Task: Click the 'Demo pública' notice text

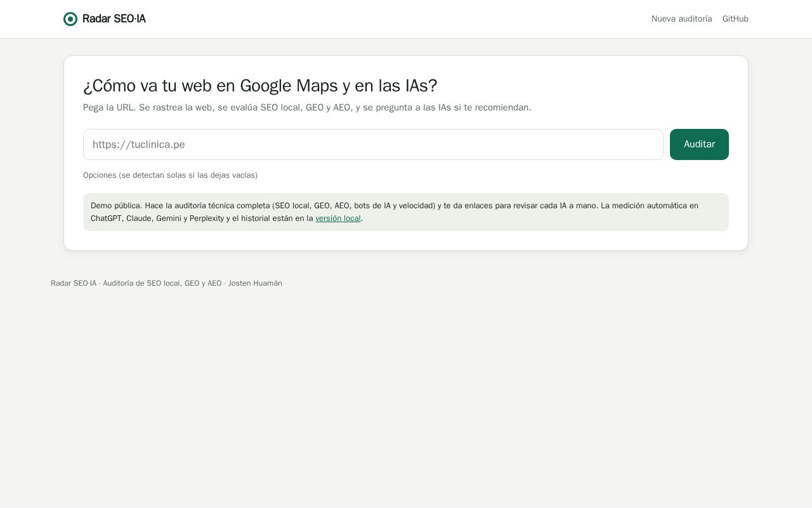Action: pyautogui.click(x=406, y=212)
